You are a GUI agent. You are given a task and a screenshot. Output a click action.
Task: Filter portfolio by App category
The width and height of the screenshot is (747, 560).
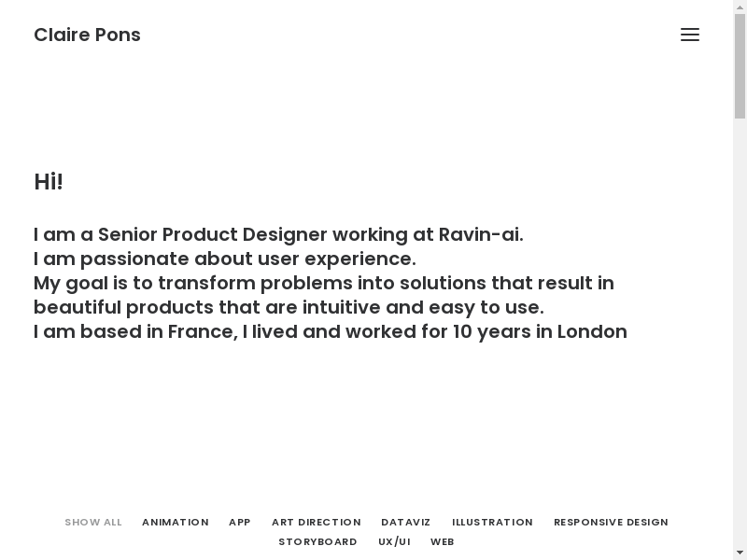(240, 522)
